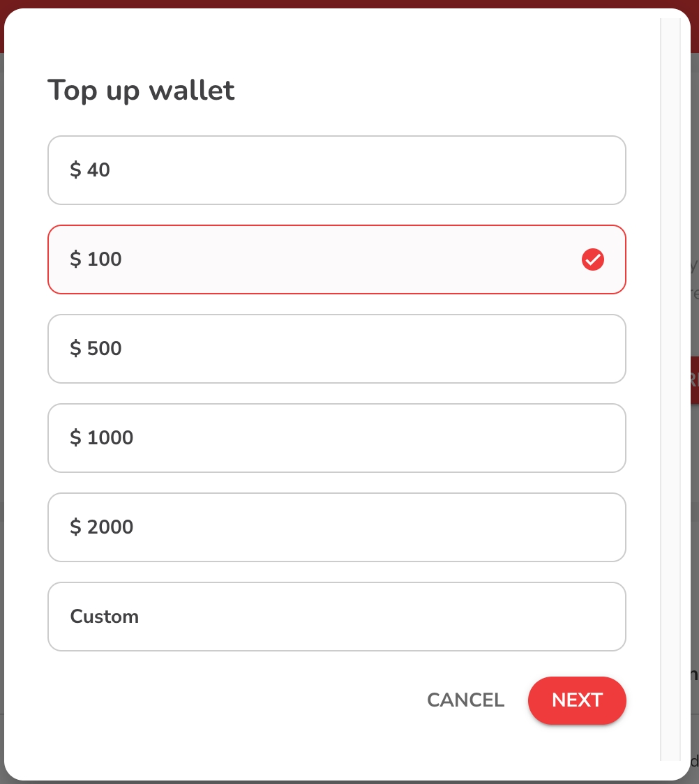Click the dialog's vertical scrollbar track

click(x=670, y=384)
